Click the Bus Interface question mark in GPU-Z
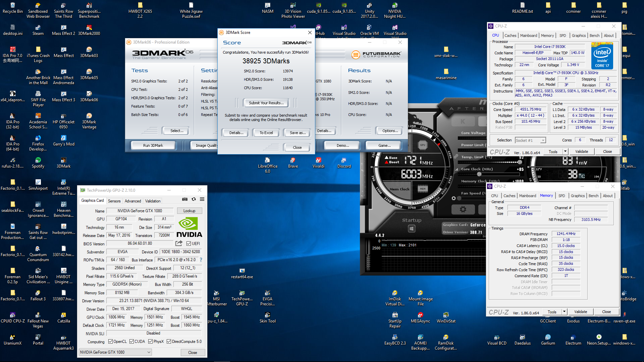 (201, 260)
